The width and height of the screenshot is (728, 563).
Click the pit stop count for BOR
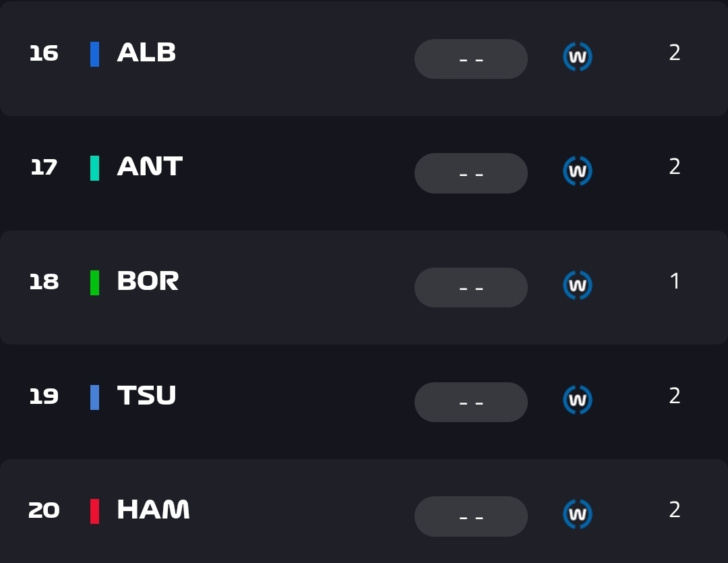click(675, 281)
